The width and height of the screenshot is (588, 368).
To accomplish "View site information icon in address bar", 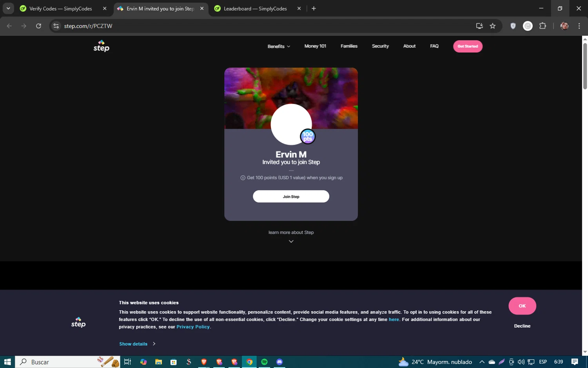I will click(56, 26).
